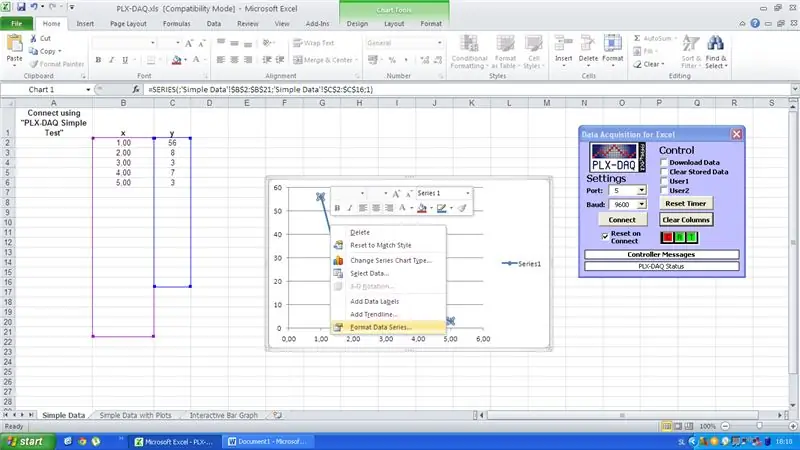Click the Format as Table icon
The height and width of the screenshot is (450, 800).
coord(505,44)
